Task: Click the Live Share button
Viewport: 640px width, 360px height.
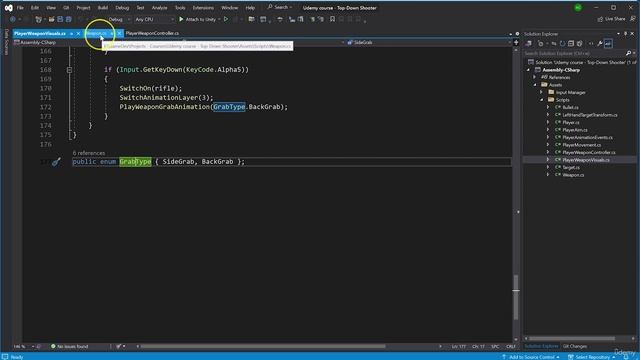Action: coord(611,19)
